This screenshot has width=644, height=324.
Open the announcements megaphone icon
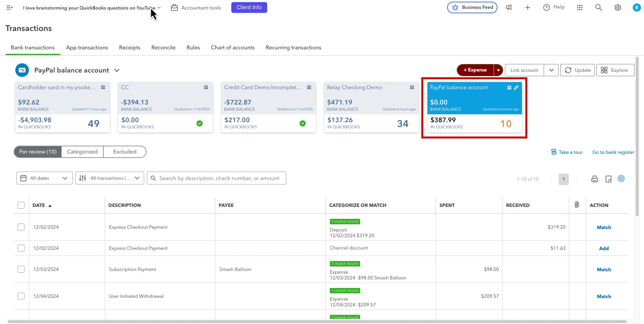coord(509,7)
